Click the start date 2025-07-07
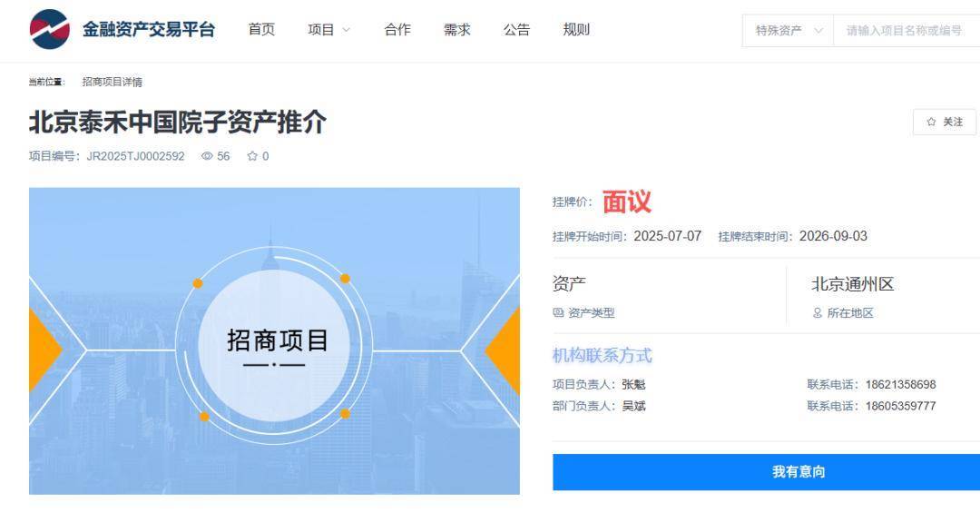The image size is (980, 532). click(668, 236)
